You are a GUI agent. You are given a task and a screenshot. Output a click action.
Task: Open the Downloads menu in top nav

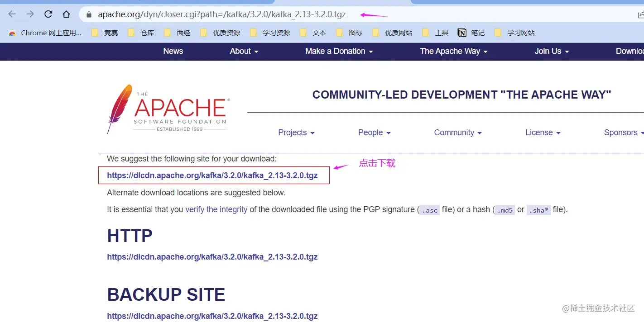630,51
